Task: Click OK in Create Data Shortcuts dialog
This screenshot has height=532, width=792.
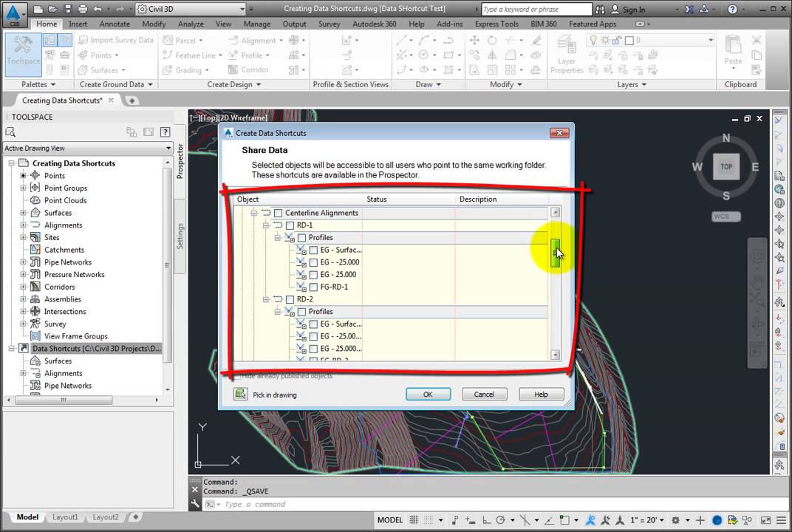Action: [428, 394]
